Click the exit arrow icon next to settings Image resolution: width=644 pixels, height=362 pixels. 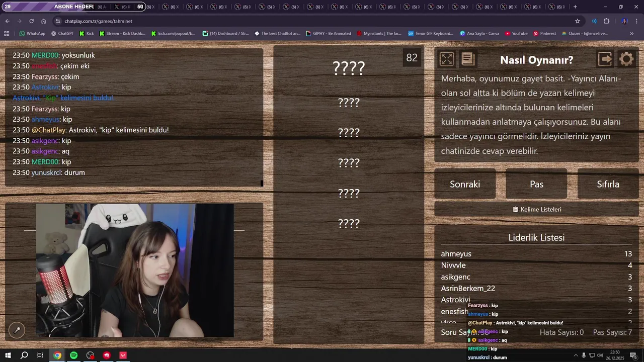point(605,59)
